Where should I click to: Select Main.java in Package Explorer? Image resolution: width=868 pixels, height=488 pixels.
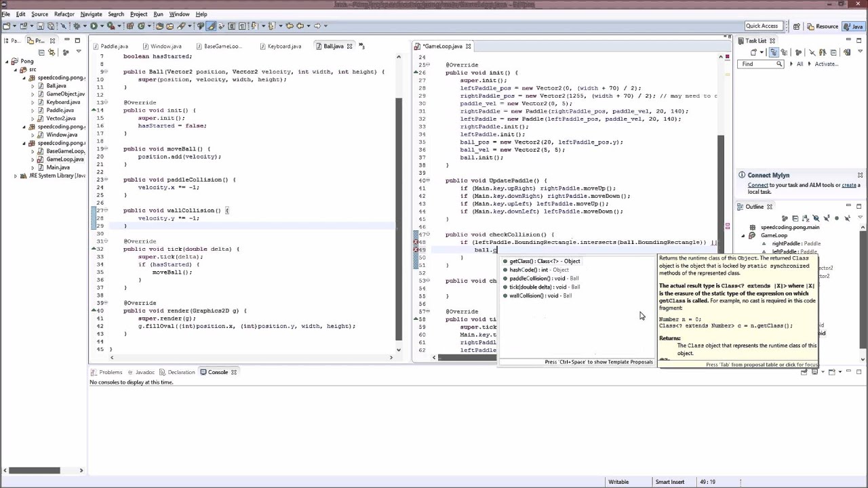pyautogui.click(x=58, y=167)
